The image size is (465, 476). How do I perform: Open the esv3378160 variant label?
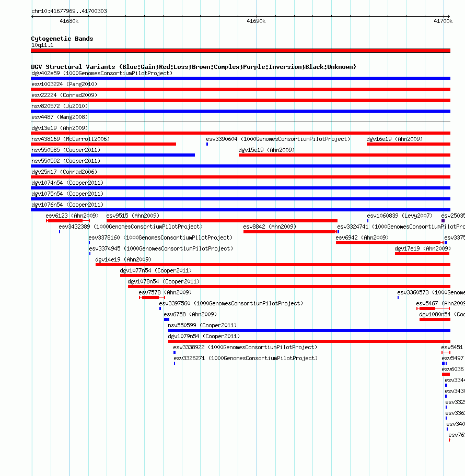pyautogui.click(x=160, y=237)
